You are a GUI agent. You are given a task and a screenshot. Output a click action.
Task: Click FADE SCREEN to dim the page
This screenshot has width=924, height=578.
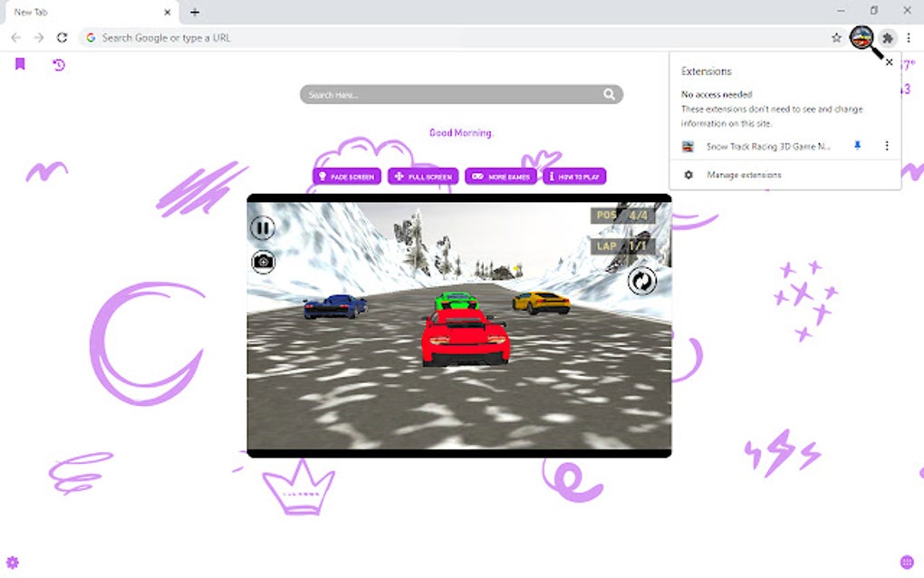coord(347,176)
